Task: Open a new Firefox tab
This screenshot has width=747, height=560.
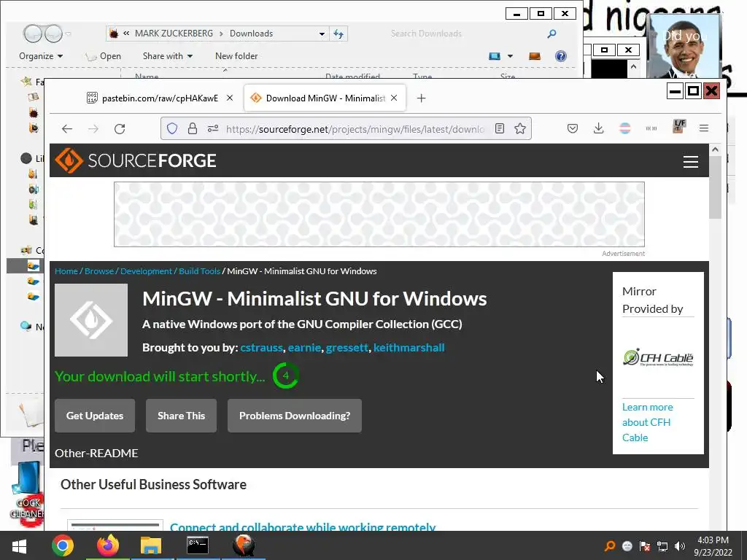Action: coord(421,98)
